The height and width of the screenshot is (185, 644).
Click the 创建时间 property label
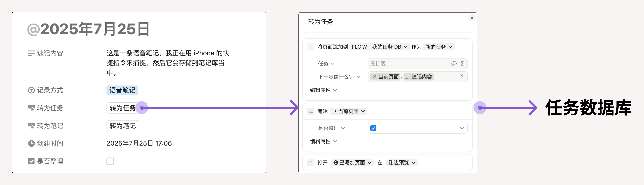(50, 144)
